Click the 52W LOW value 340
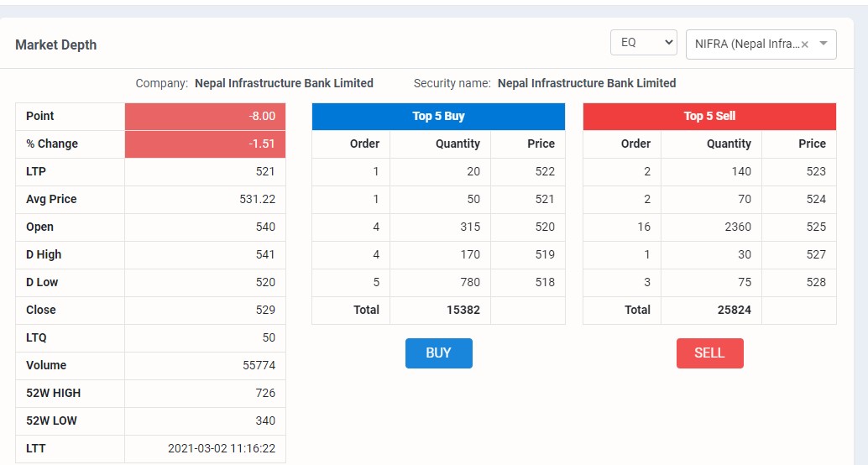 point(266,421)
